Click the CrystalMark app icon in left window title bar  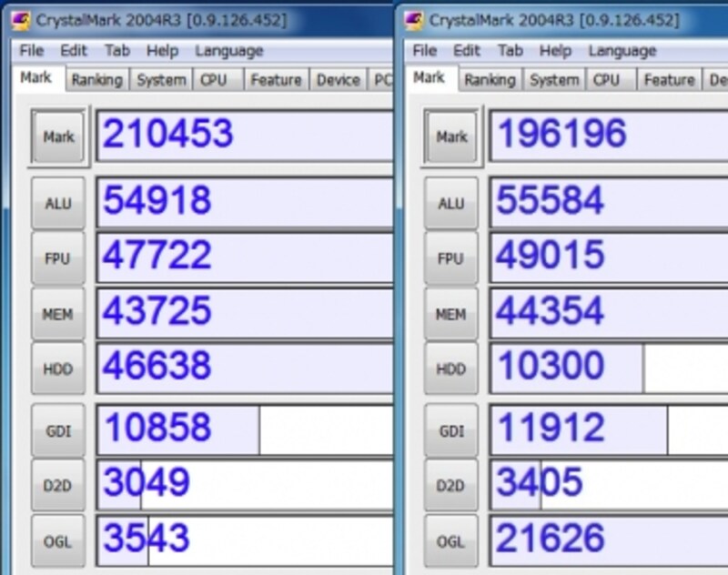[21, 20]
